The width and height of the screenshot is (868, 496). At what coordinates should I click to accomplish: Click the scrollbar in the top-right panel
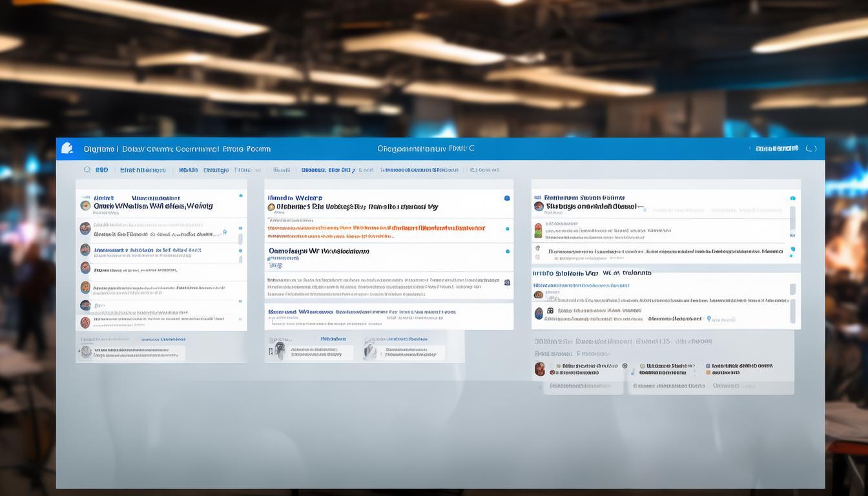[x=792, y=218]
